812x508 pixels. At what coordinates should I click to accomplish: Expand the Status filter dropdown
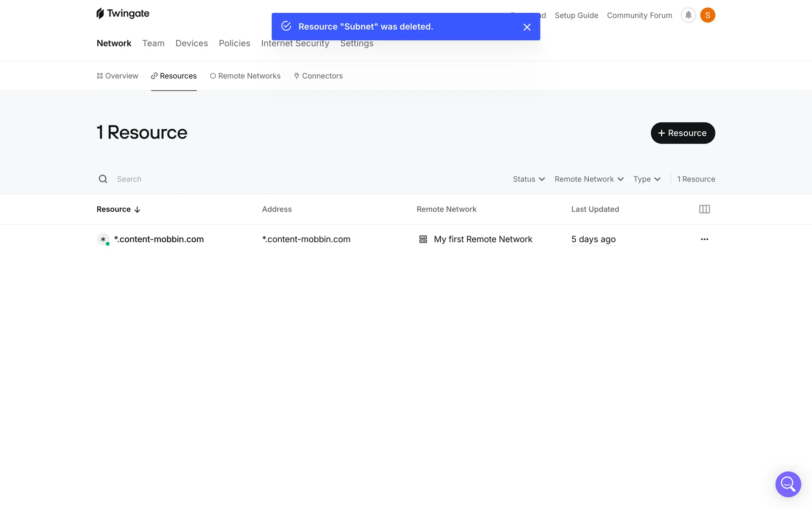coord(529,179)
